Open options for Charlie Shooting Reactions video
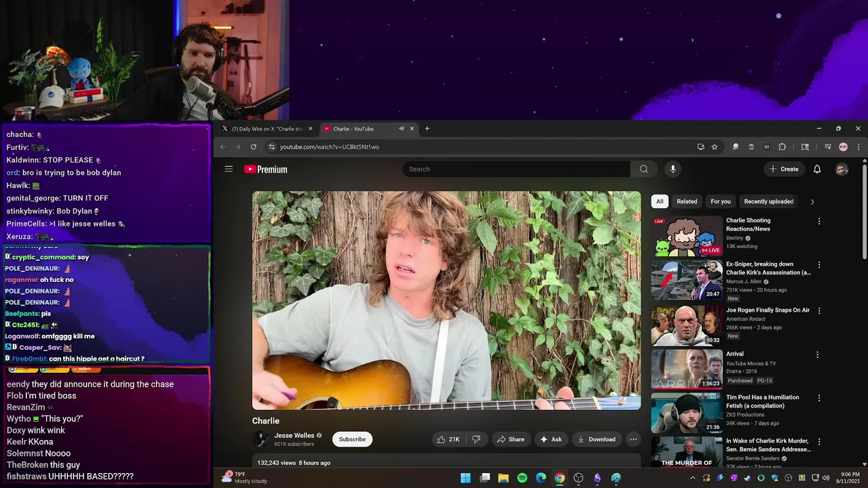Viewport: 868px width, 488px height. pos(818,221)
